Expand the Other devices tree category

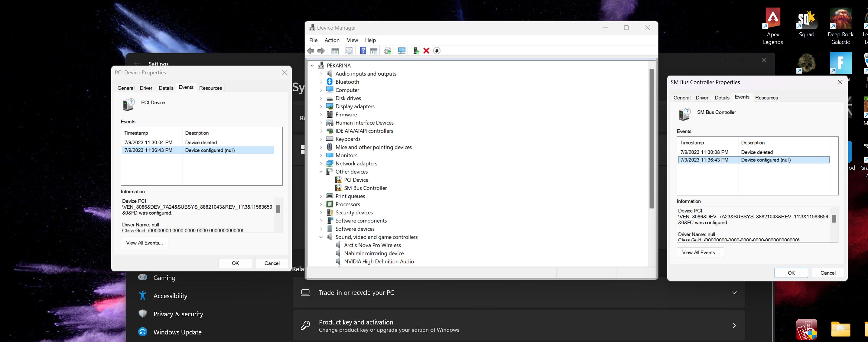(x=320, y=171)
